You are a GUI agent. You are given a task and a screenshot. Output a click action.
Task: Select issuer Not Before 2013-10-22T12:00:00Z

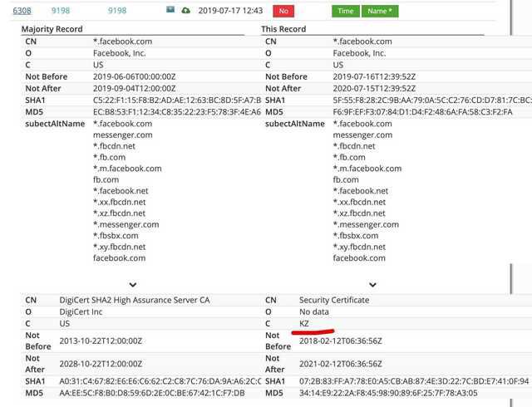[101, 341]
